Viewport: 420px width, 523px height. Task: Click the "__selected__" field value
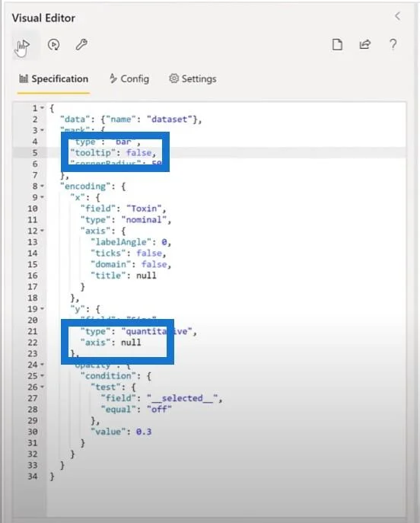[182, 398]
